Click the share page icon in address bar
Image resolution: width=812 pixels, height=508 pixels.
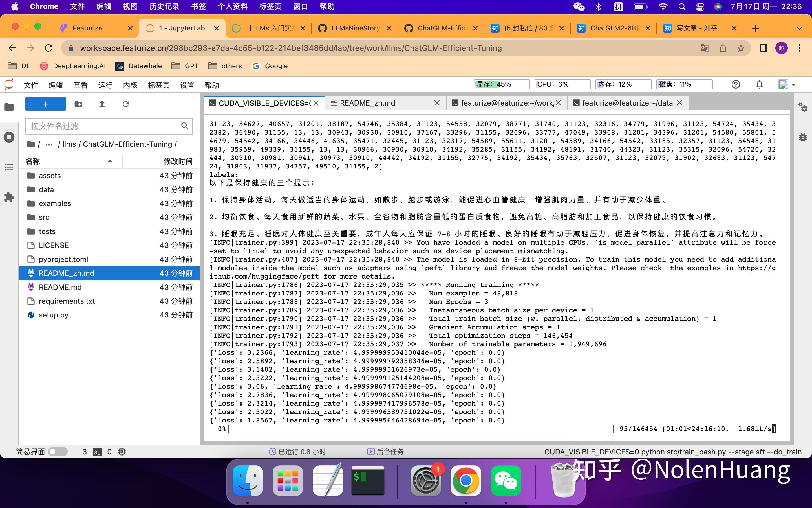(x=723, y=48)
